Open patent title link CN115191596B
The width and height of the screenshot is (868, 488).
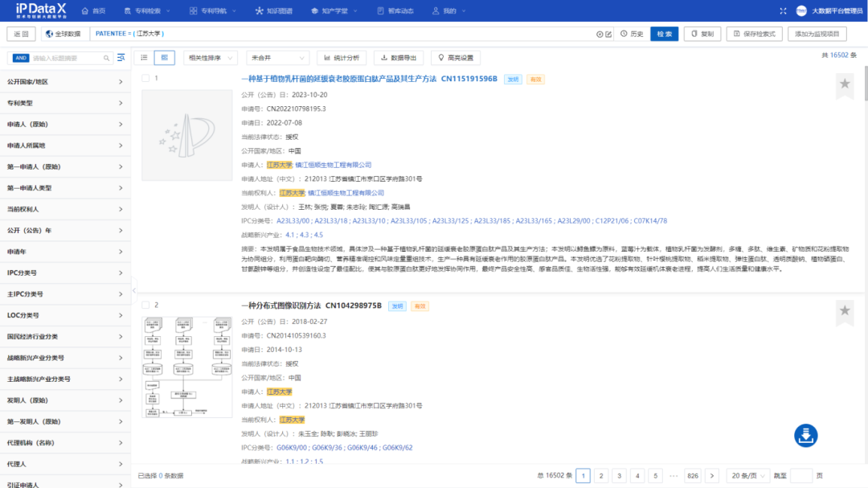(369, 79)
